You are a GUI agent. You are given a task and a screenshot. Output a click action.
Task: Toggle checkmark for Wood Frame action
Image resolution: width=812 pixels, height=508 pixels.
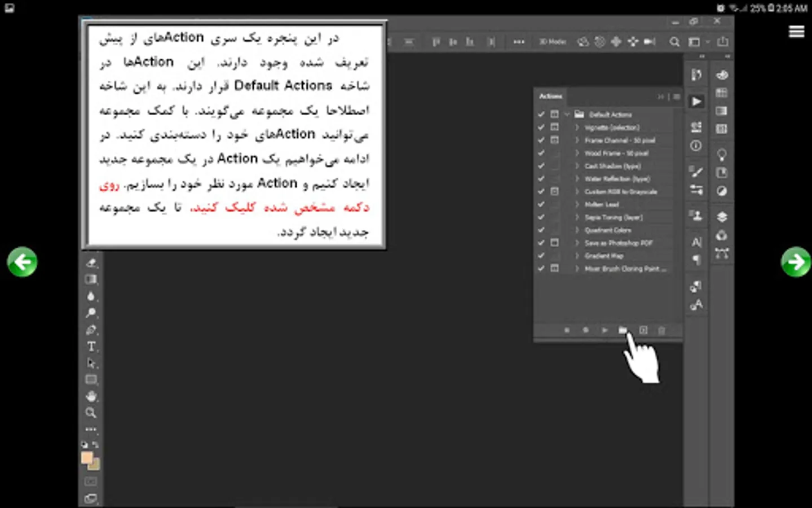point(541,153)
